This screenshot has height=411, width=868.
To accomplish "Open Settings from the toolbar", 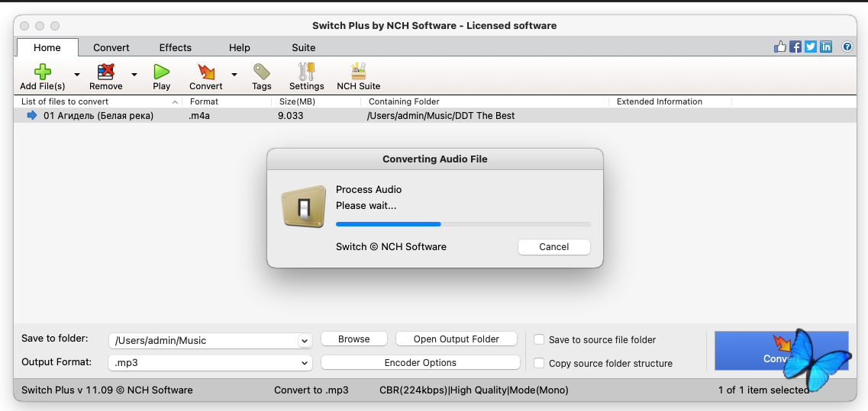I will (x=307, y=72).
